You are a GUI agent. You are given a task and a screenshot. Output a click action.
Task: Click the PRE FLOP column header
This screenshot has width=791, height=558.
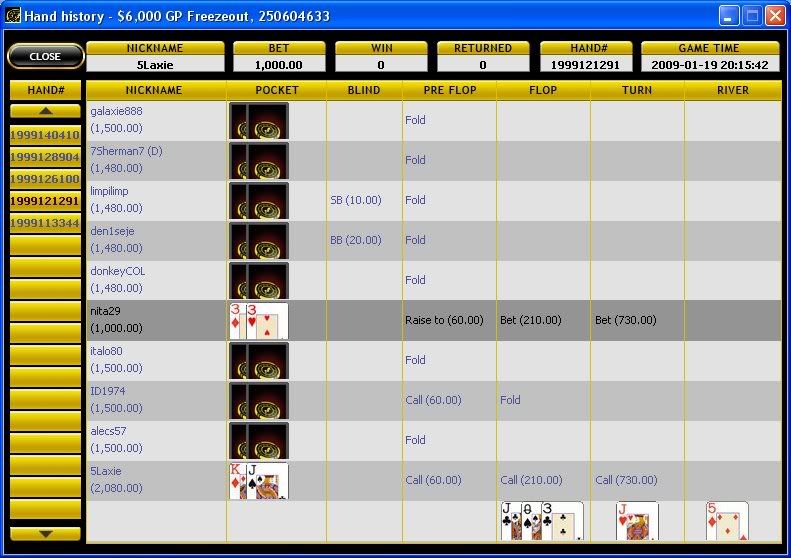pos(449,90)
